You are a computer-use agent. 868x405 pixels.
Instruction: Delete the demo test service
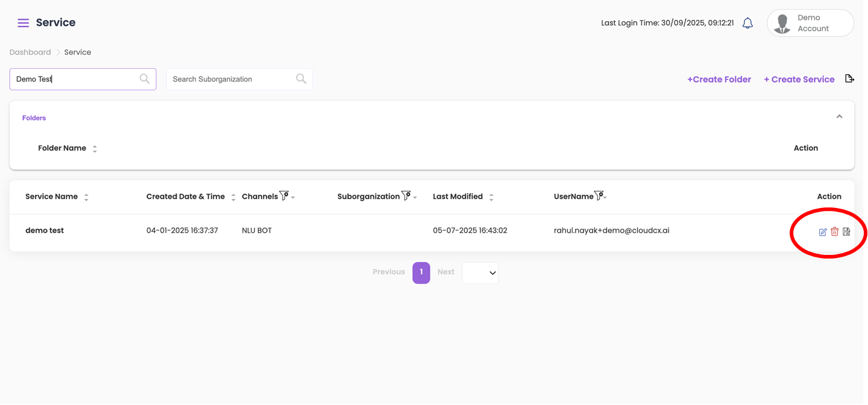click(835, 231)
